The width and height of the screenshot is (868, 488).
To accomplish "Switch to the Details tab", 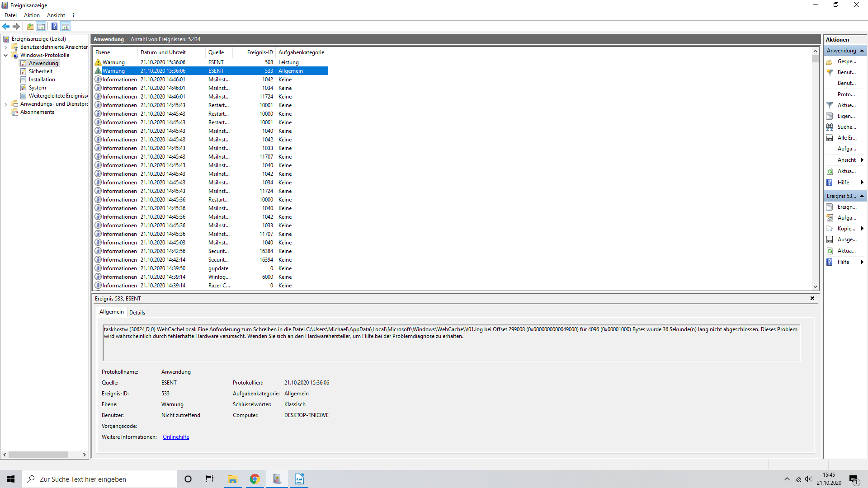I will click(x=137, y=312).
